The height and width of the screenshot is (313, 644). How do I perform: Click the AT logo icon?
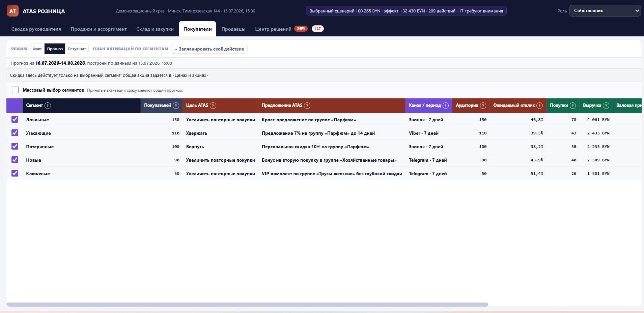pyautogui.click(x=12, y=11)
